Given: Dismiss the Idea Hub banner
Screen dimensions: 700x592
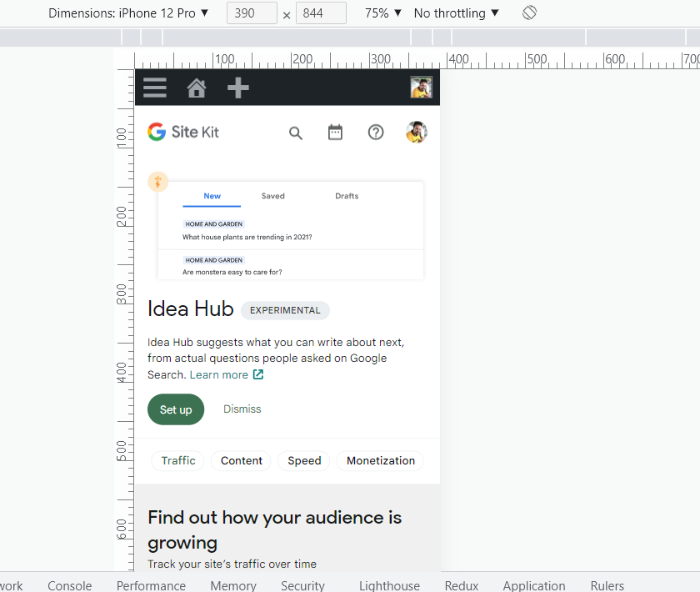Looking at the screenshot, I should pyautogui.click(x=242, y=409).
